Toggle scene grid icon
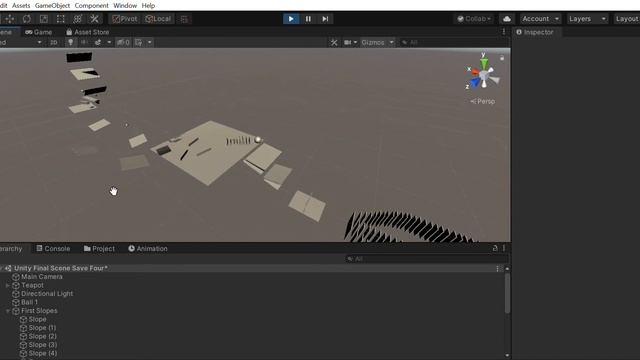The height and width of the screenshot is (360, 640). 139,42
